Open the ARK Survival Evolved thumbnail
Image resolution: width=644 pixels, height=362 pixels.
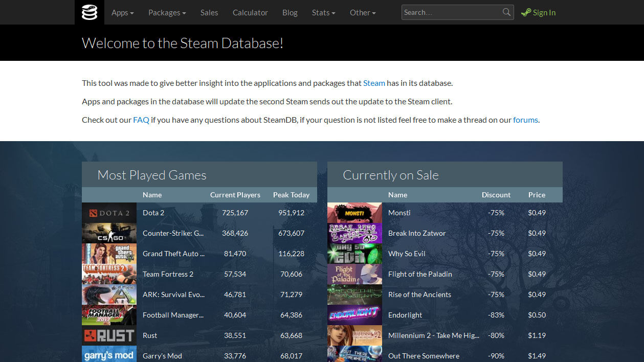pyautogui.click(x=109, y=295)
